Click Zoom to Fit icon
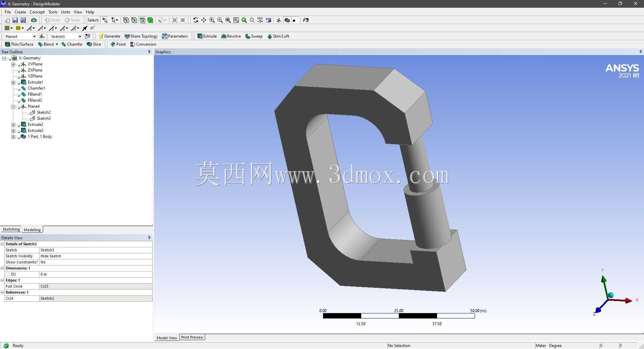Screen dimensions: 644x349 tap(228, 20)
